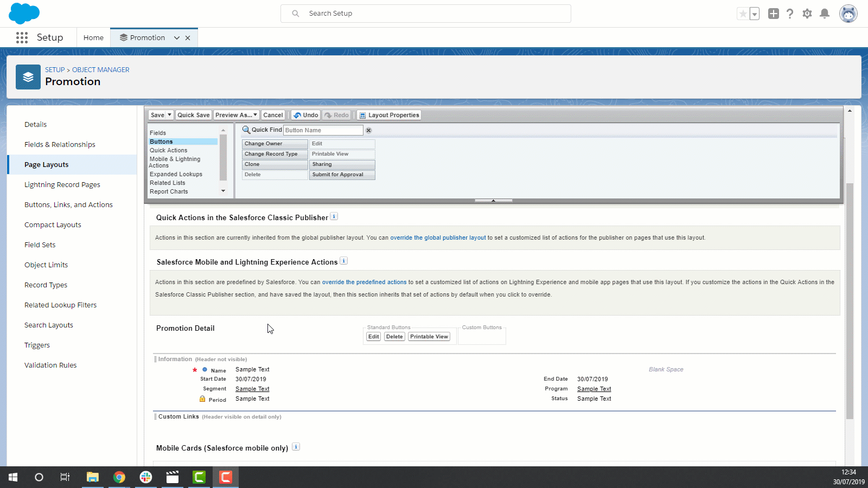Viewport: 868px width, 488px height.
Task: Open the favorites list dropdown arrow
Action: [755, 14]
